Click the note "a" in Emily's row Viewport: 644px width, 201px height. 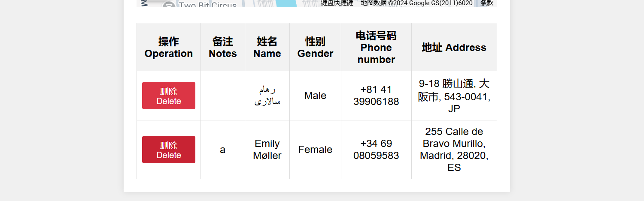222,150
